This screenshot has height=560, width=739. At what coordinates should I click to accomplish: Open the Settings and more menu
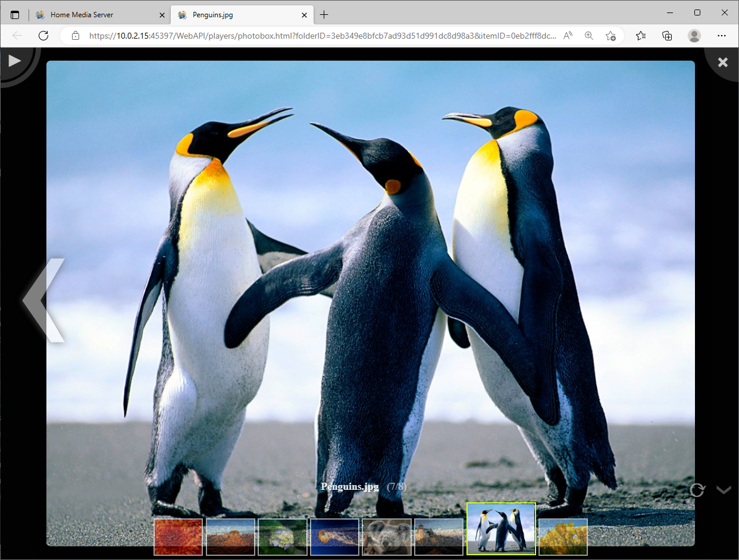point(722,36)
